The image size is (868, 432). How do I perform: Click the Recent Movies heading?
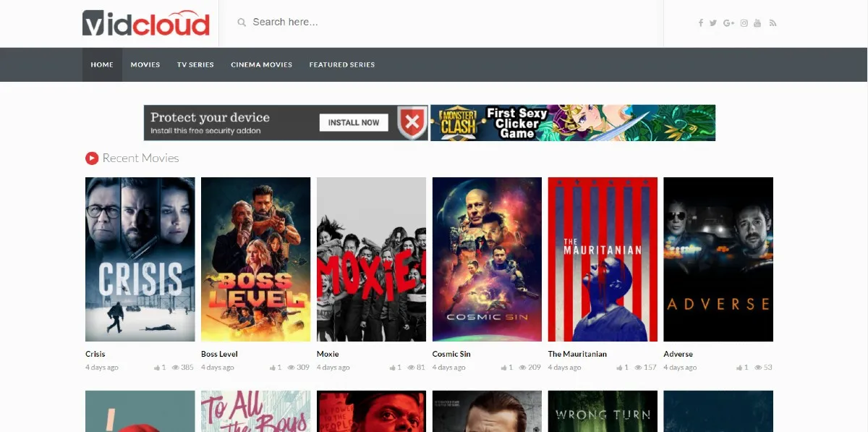[140, 158]
